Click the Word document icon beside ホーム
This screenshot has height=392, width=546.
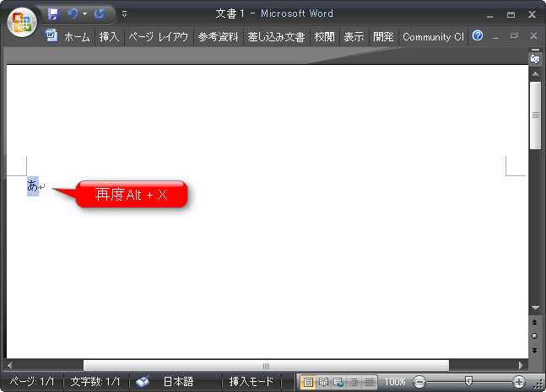pyautogui.click(x=51, y=35)
